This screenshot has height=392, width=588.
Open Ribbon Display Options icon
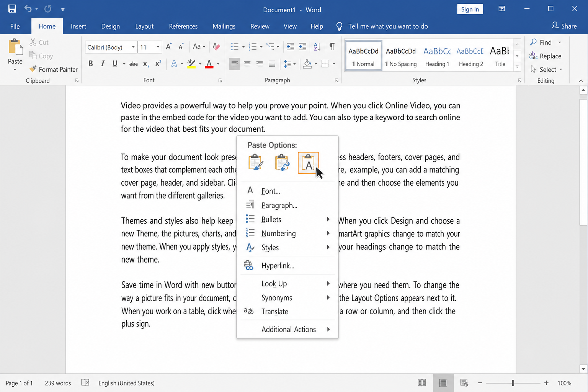pos(501,9)
